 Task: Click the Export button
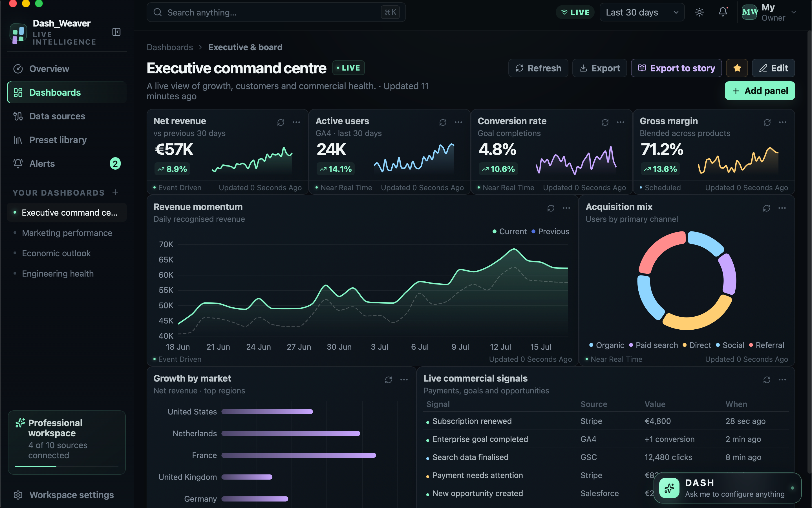[x=599, y=68]
